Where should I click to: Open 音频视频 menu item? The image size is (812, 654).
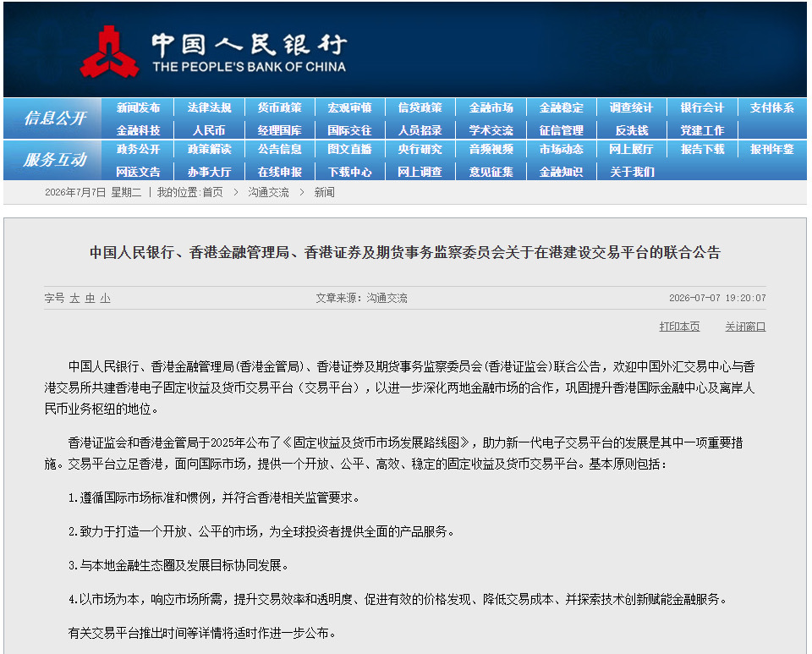(x=491, y=149)
